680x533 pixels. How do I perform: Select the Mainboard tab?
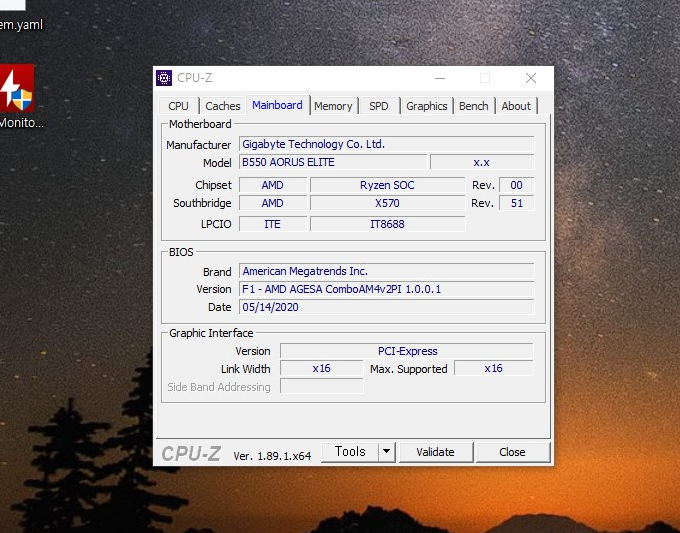coord(277,105)
